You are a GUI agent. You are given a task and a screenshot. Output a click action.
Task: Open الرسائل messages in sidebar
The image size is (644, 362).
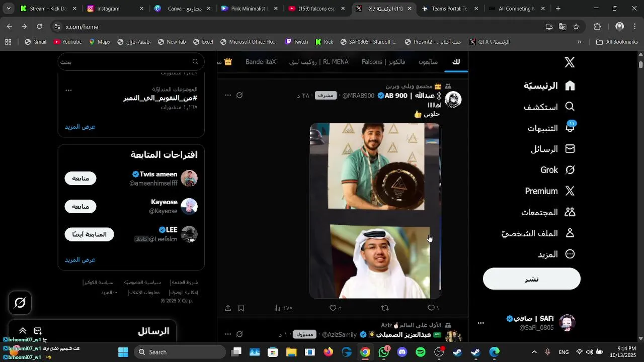point(553,149)
